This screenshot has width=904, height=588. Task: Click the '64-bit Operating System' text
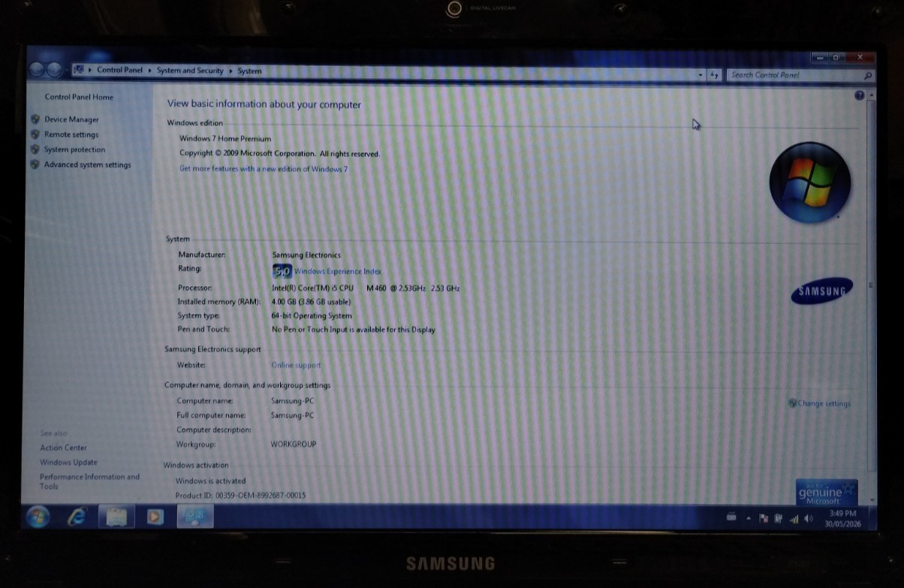click(312, 316)
